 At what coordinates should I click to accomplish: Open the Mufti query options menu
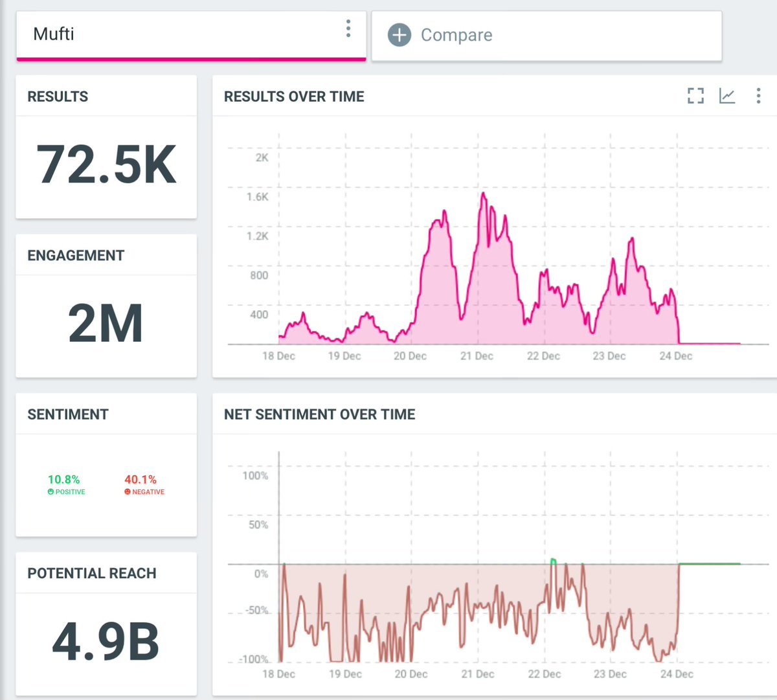click(348, 28)
